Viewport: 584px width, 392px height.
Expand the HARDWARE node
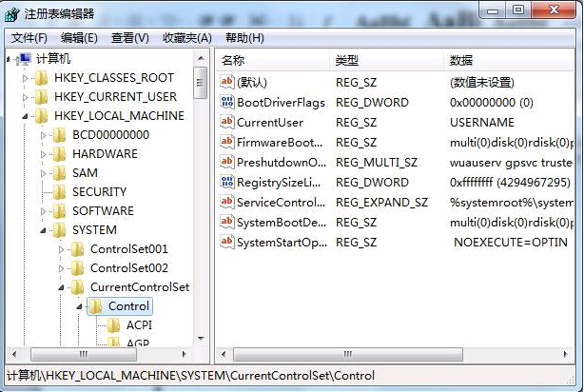(43, 154)
